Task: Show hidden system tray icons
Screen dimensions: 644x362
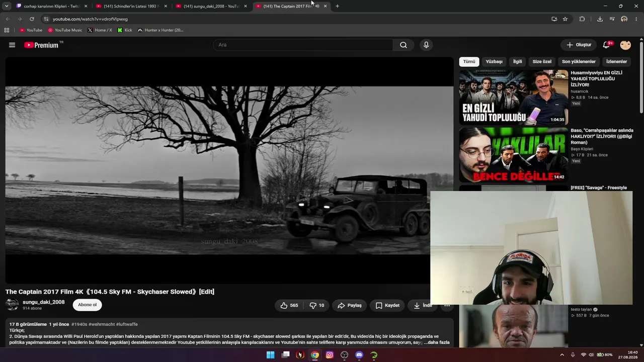Action: click(x=562, y=355)
